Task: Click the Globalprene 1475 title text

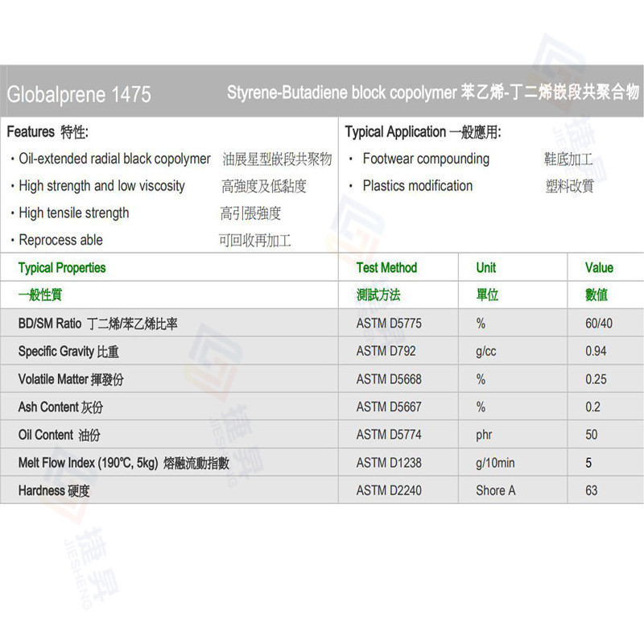Action: 79,94
